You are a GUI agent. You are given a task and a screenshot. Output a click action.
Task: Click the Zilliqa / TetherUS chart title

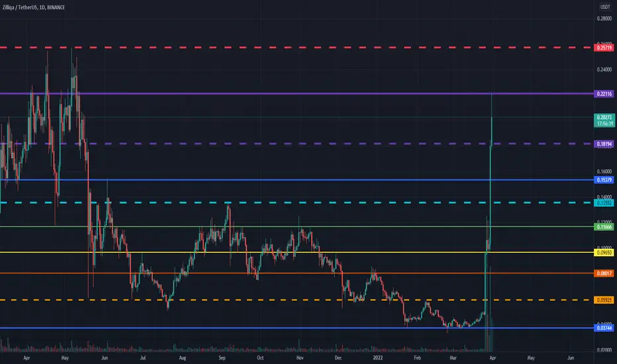[x=34, y=7]
